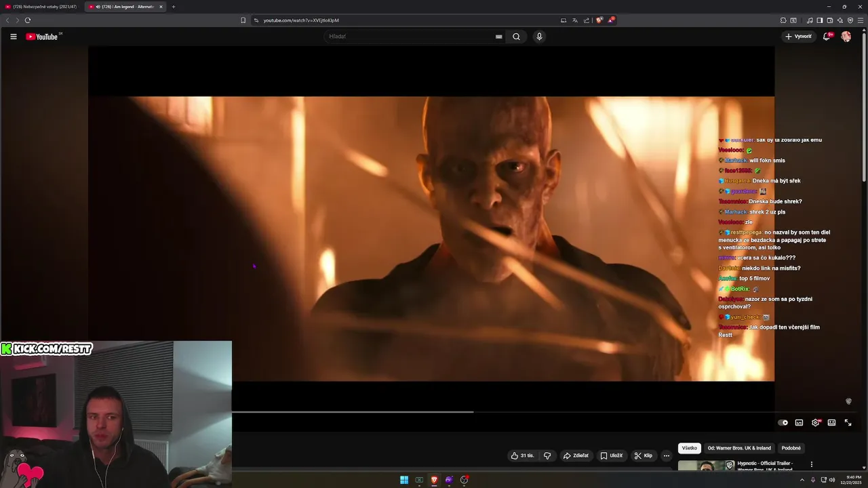
Task: Click the search magnifier button
Action: click(x=516, y=37)
